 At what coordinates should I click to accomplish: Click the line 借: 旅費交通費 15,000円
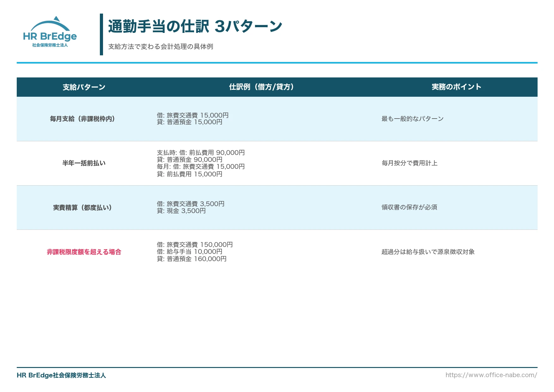[192, 115]
